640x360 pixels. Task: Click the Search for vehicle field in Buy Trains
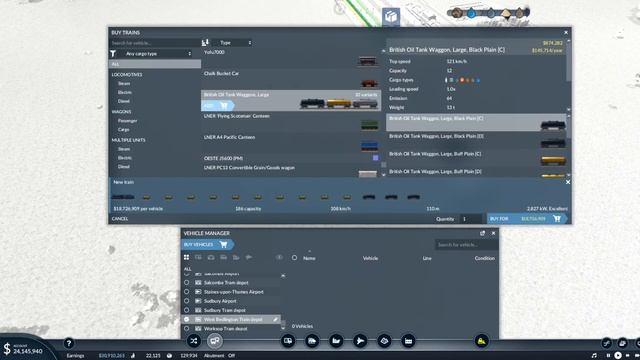coord(155,43)
